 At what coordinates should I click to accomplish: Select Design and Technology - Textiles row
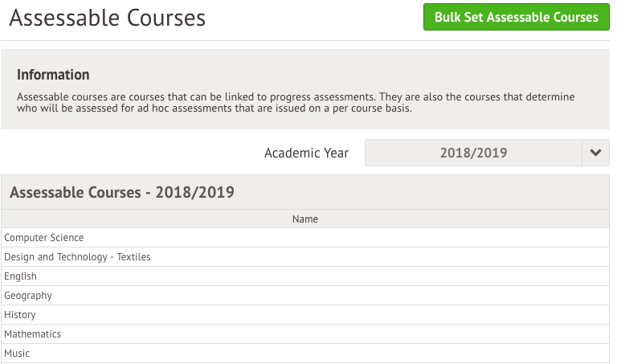click(305, 257)
